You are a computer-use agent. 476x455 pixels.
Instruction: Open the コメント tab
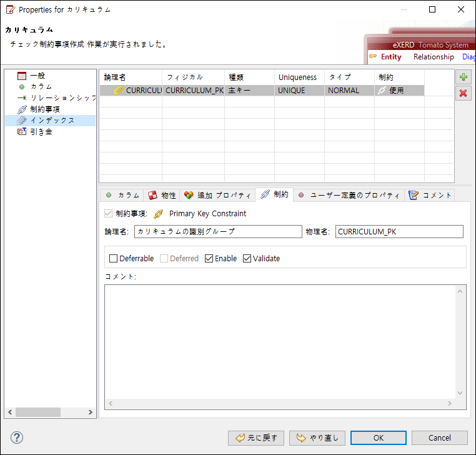430,195
